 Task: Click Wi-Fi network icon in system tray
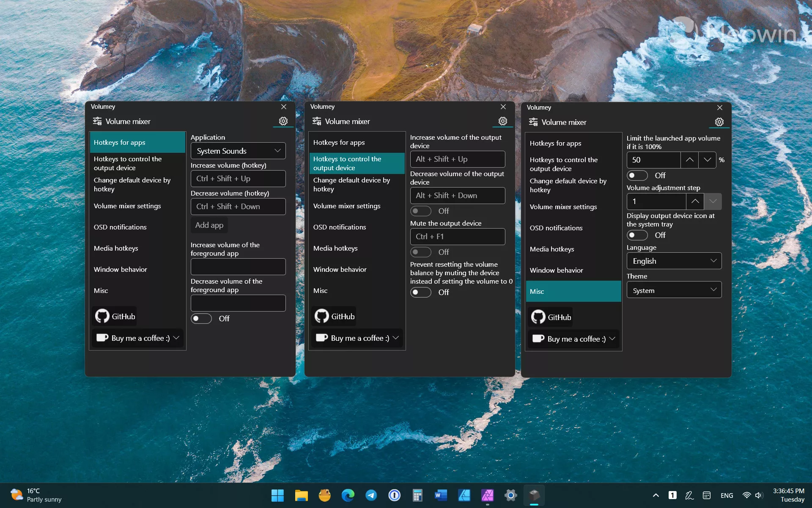747,495
